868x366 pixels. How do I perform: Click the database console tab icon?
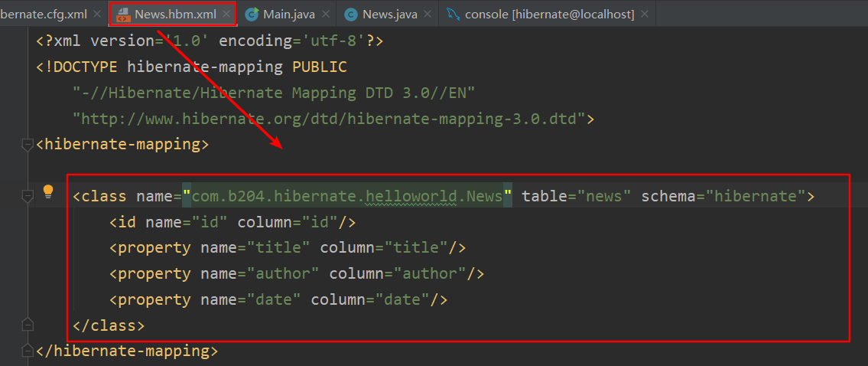coord(453,15)
